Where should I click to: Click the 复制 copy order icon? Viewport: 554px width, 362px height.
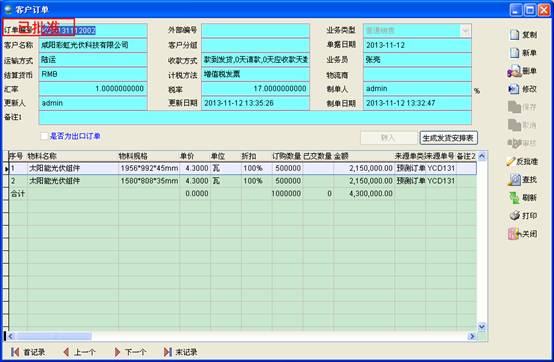[x=515, y=35]
